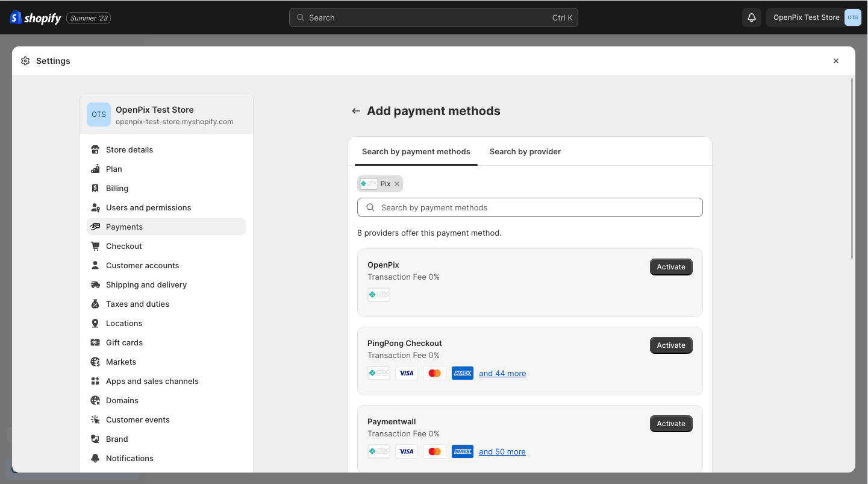The width and height of the screenshot is (868, 484).
Task: Open Shipping and delivery settings
Action: (x=146, y=284)
